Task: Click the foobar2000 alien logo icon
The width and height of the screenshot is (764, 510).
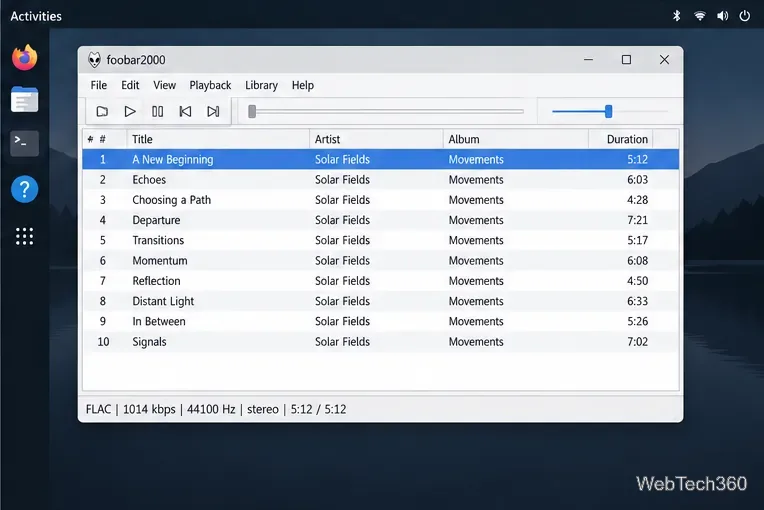Action: tap(94, 60)
